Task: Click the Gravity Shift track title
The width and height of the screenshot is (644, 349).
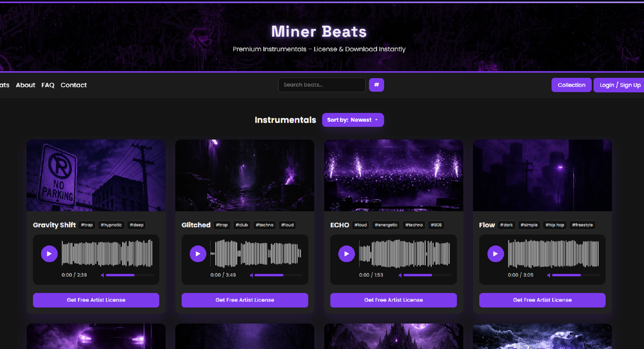Action: pyautogui.click(x=54, y=225)
